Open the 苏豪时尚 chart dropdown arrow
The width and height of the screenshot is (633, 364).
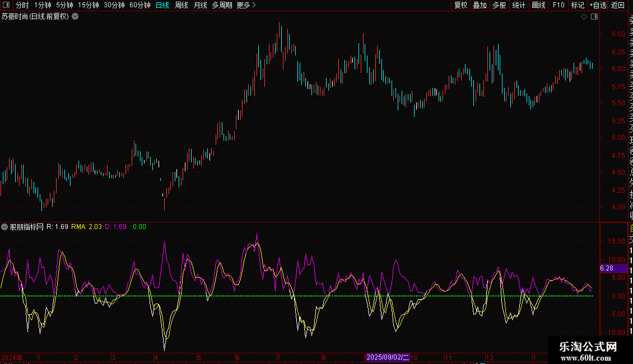(x=75, y=17)
